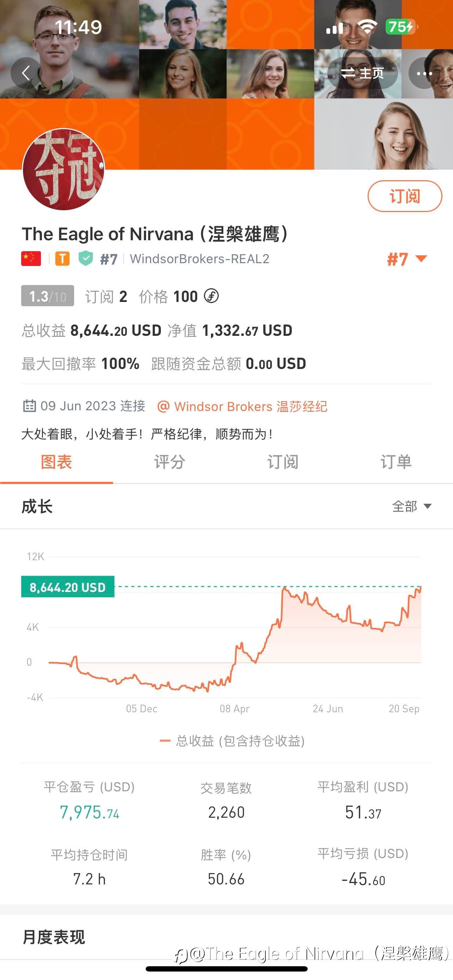The image size is (453, 980).
Task: Tap the dropdown arrow next to 全部
Action: (x=428, y=506)
